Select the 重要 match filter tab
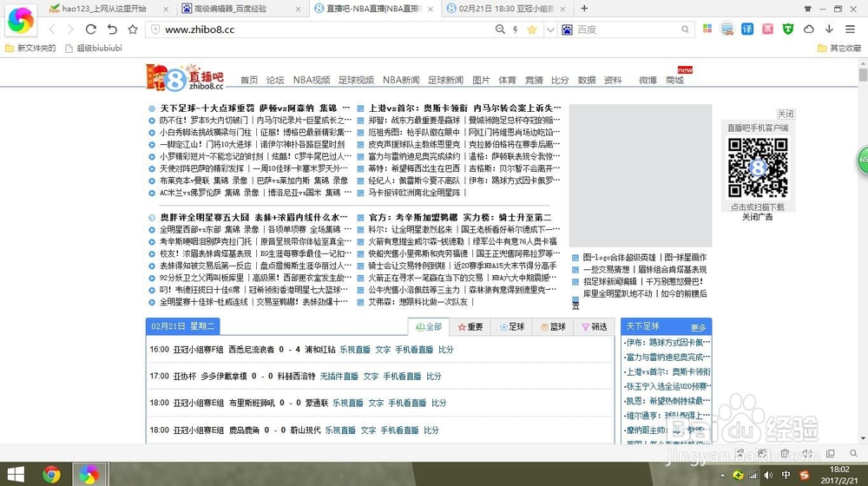 coord(470,327)
